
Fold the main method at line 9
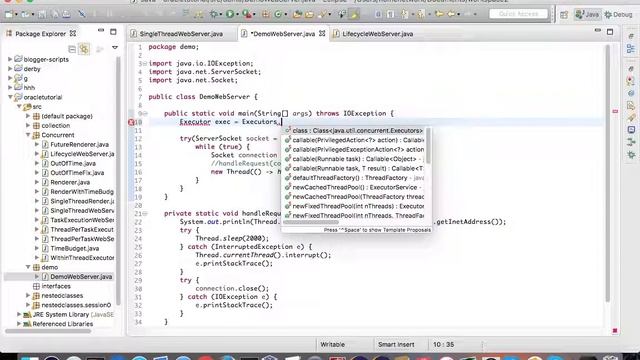(145, 113)
